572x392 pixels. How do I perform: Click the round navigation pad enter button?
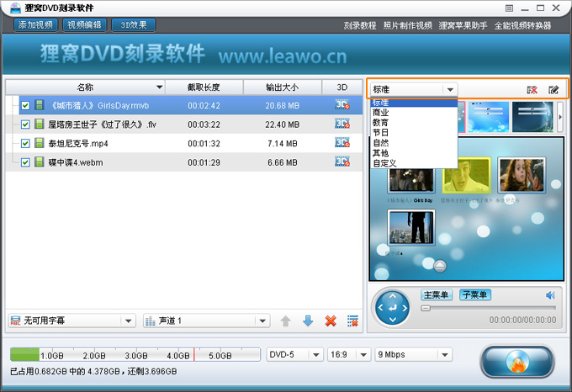pos(393,308)
